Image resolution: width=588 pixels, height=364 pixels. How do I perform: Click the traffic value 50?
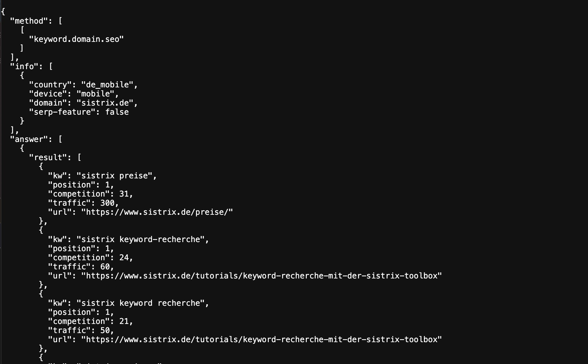click(x=105, y=330)
